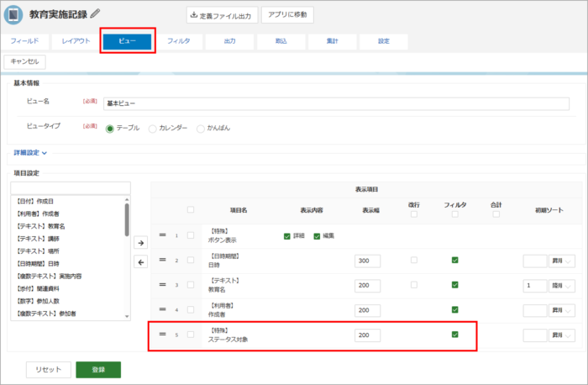This screenshot has height=385, width=588.
Task: Click the キャンセル button
Action: (24, 61)
